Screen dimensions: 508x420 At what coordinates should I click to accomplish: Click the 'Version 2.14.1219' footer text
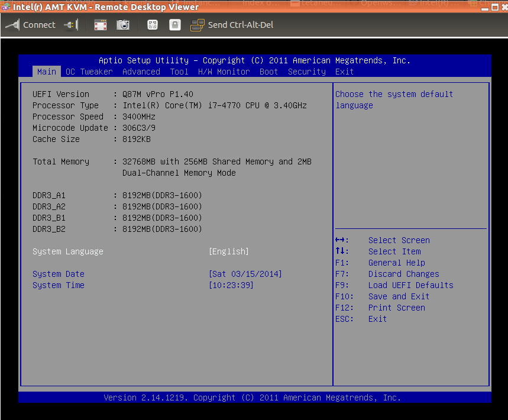coord(145,398)
